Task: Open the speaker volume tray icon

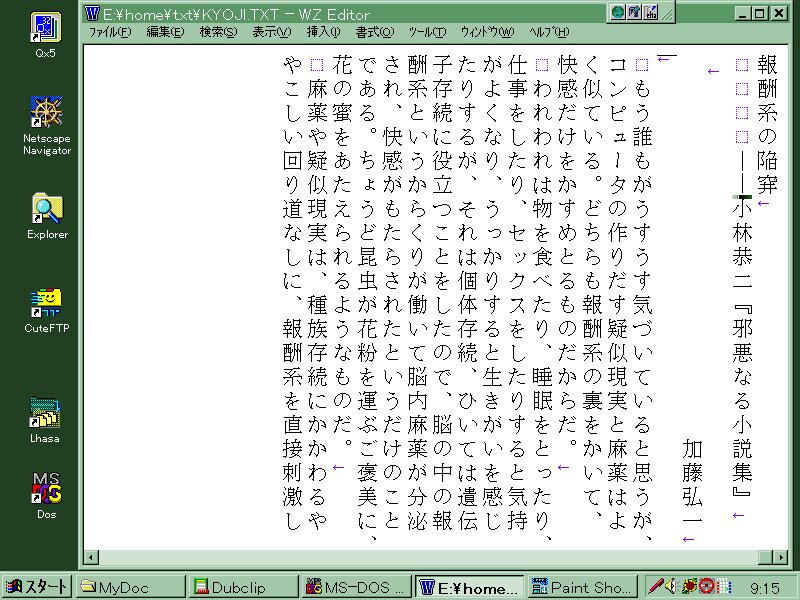Action: click(x=670, y=586)
